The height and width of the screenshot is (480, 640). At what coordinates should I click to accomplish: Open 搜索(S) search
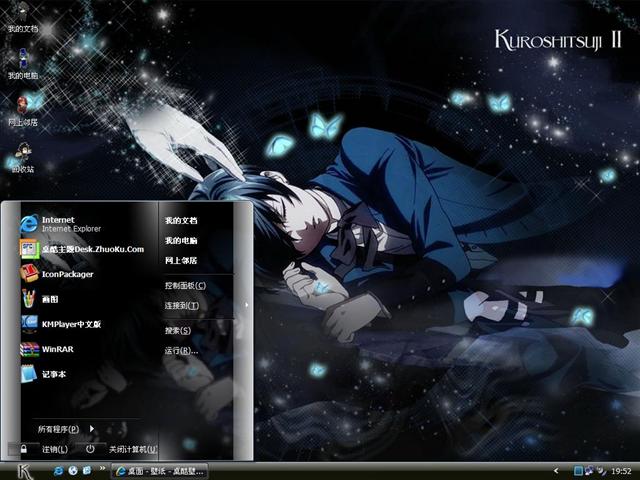tap(178, 330)
